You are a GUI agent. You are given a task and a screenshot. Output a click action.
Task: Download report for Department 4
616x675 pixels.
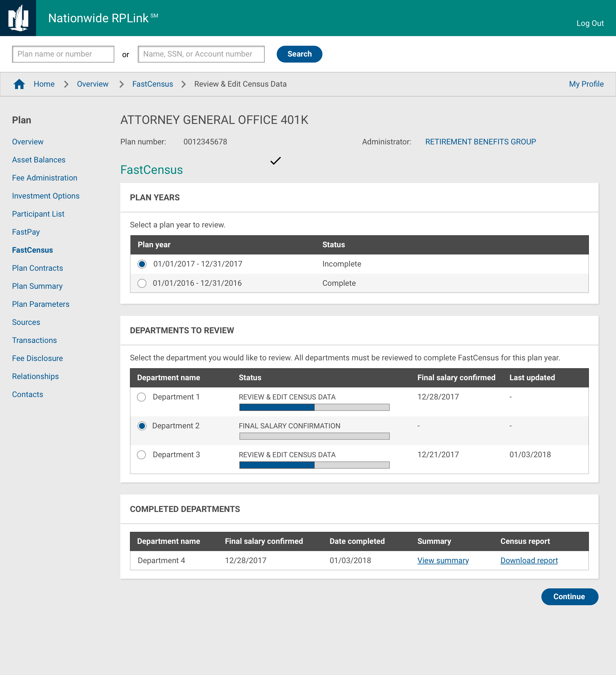pyautogui.click(x=529, y=560)
